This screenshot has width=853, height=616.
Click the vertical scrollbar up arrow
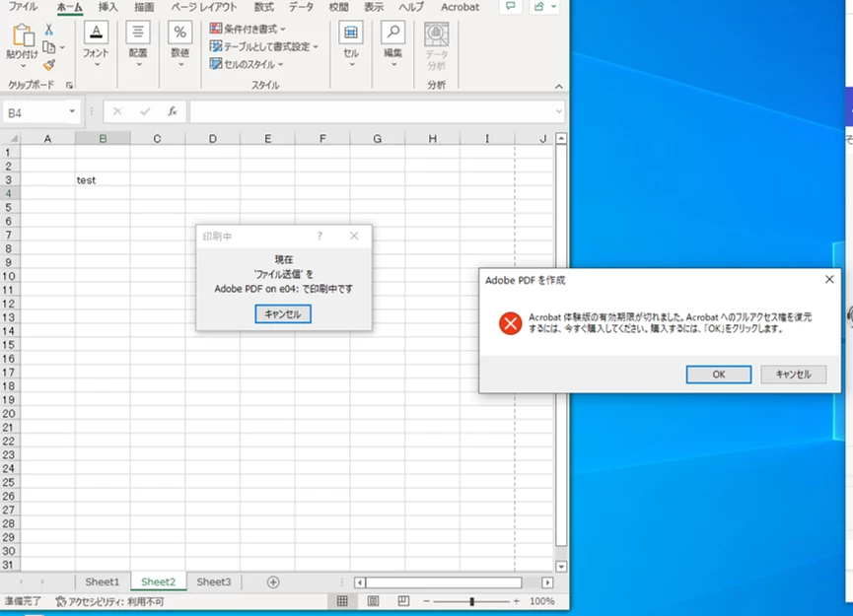point(561,138)
